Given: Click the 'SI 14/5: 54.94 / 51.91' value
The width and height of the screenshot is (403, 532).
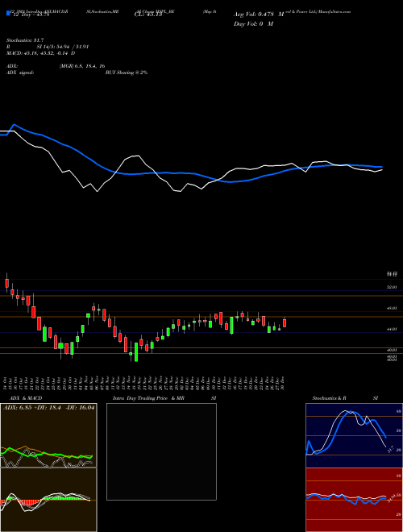Looking at the screenshot, I should click(x=62, y=47).
